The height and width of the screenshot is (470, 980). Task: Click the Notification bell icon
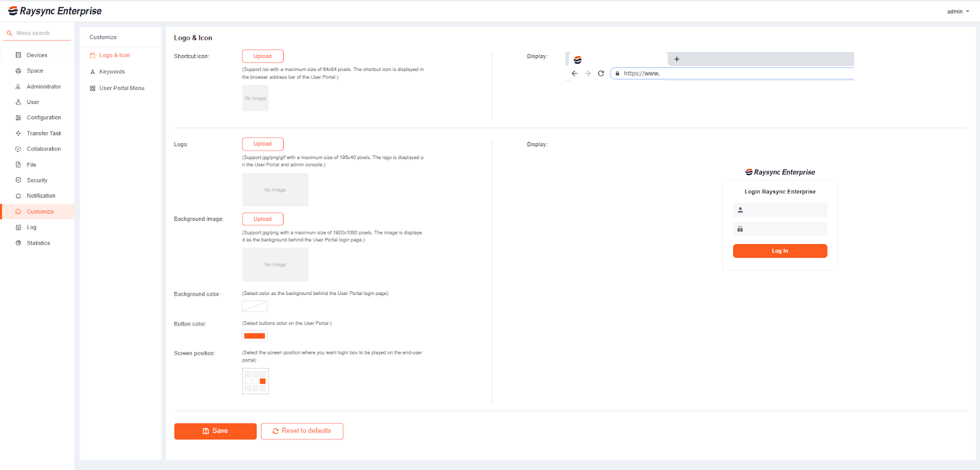(18, 196)
